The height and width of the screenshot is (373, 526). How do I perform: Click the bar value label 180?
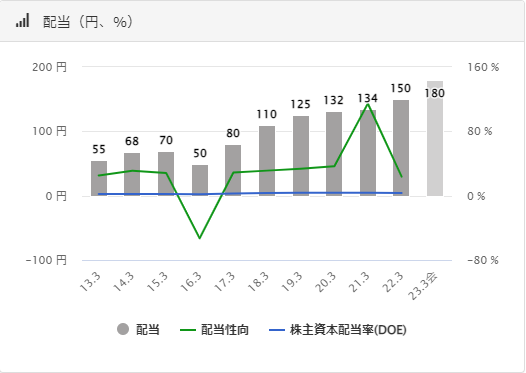pos(435,93)
